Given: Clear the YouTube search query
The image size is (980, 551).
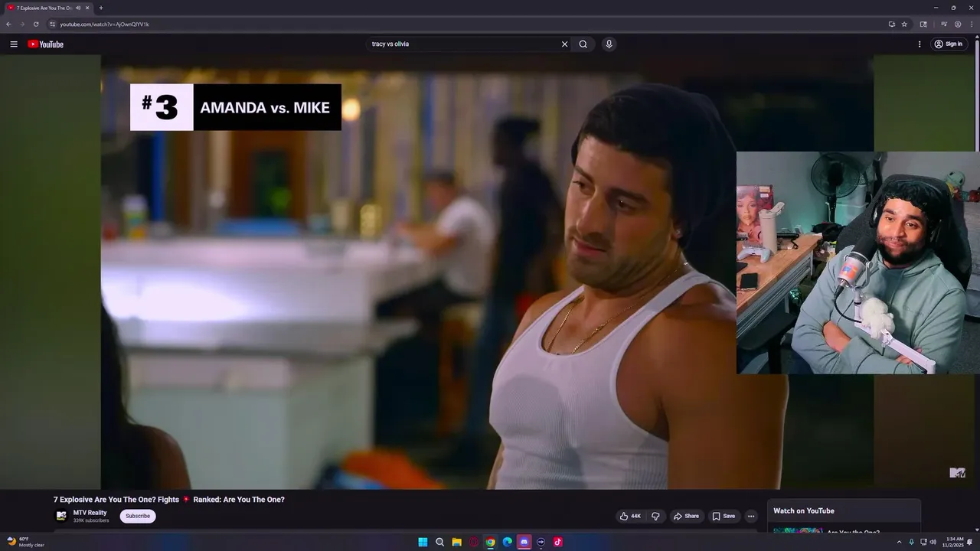Looking at the screenshot, I should pos(564,44).
